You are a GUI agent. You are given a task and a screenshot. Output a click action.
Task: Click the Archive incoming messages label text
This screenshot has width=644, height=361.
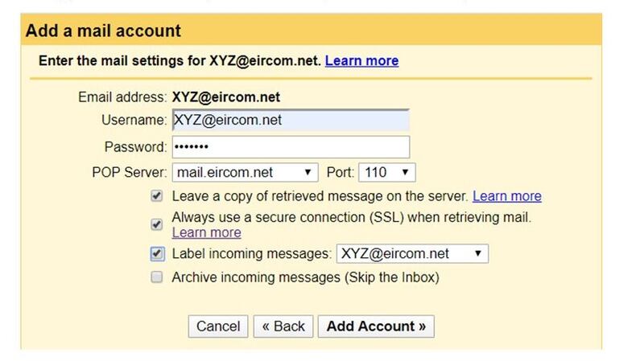(305, 277)
